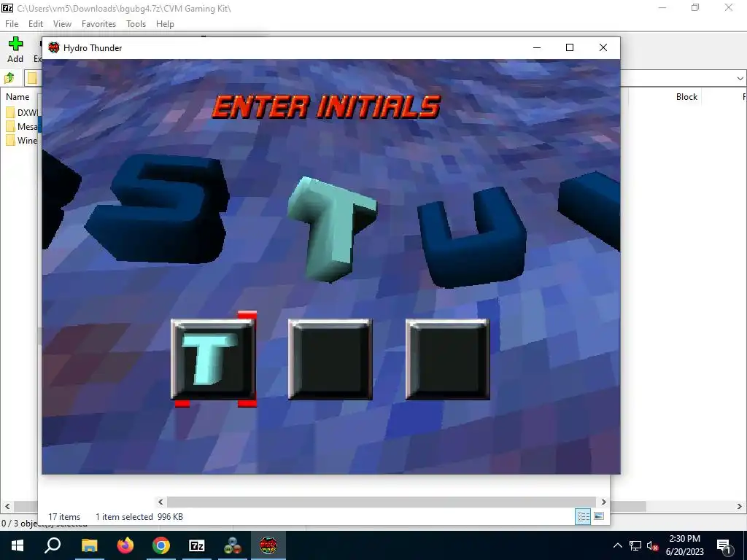Click the Hydro Thunder title bar icon
The height and width of the screenshot is (560, 747).
(54, 47)
